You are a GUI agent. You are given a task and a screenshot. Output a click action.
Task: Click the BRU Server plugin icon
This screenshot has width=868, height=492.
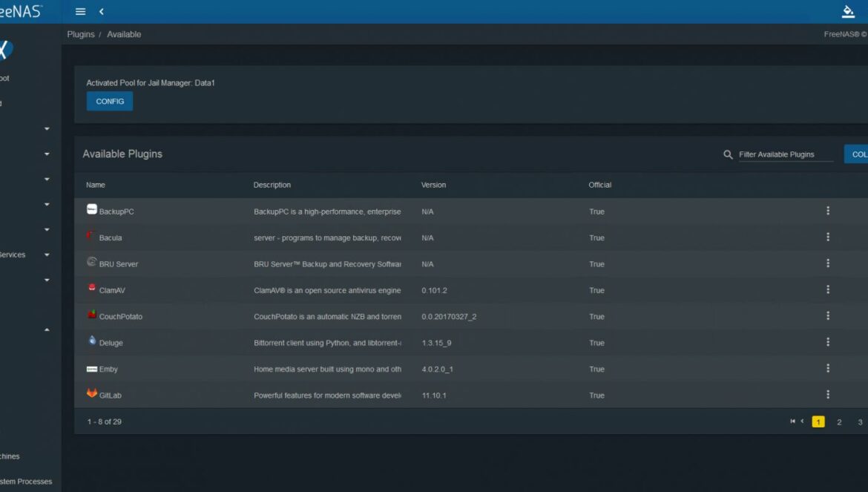pyautogui.click(x=92, y=262)
